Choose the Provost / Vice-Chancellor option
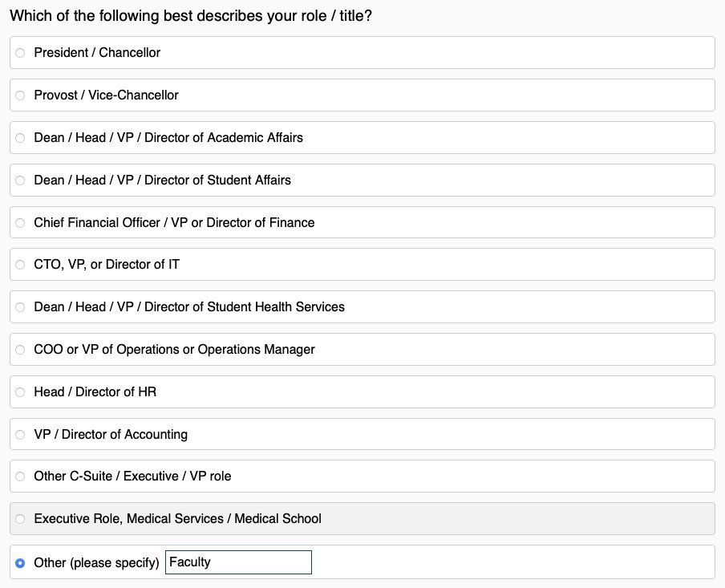Image resolution: width=725 pixels, height=588 pixels. click(21, 95)
